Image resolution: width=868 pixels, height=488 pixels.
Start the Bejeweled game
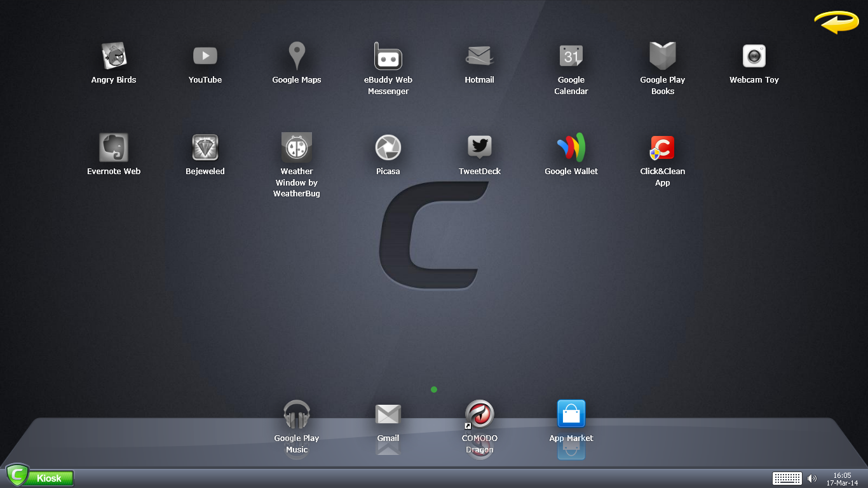205,147
